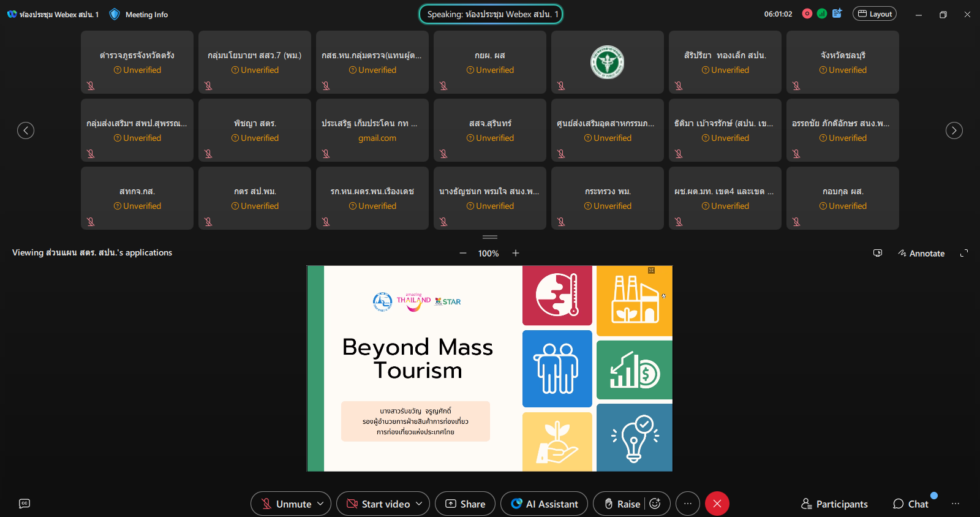Open the AI Assistant
980x517 pixels.
click(544, 504)
